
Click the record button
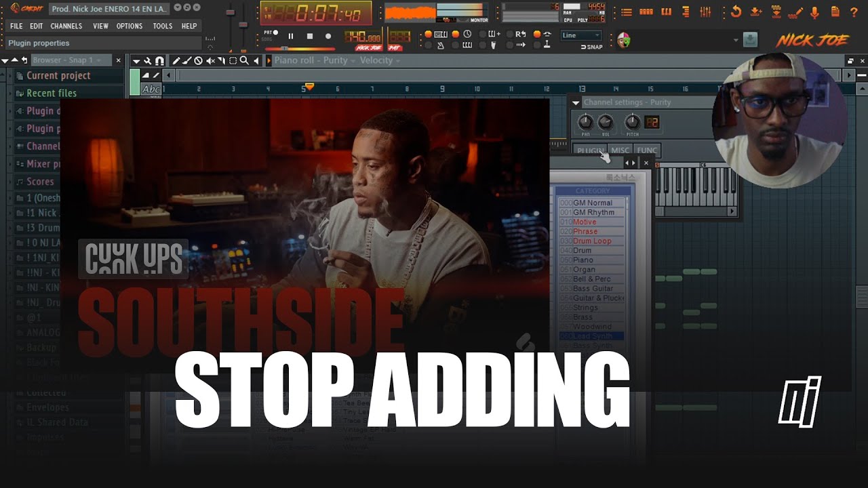pyautogui.click(x=328, y=36)
